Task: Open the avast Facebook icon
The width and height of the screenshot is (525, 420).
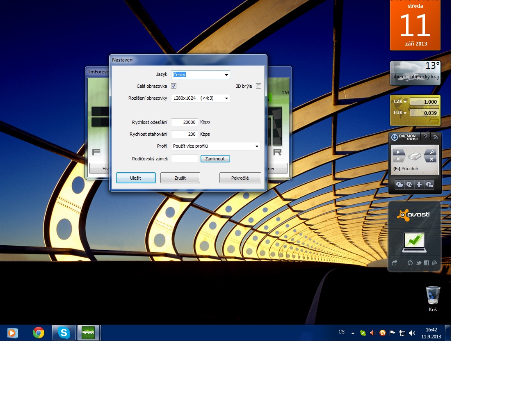Action: pos(427,263)
